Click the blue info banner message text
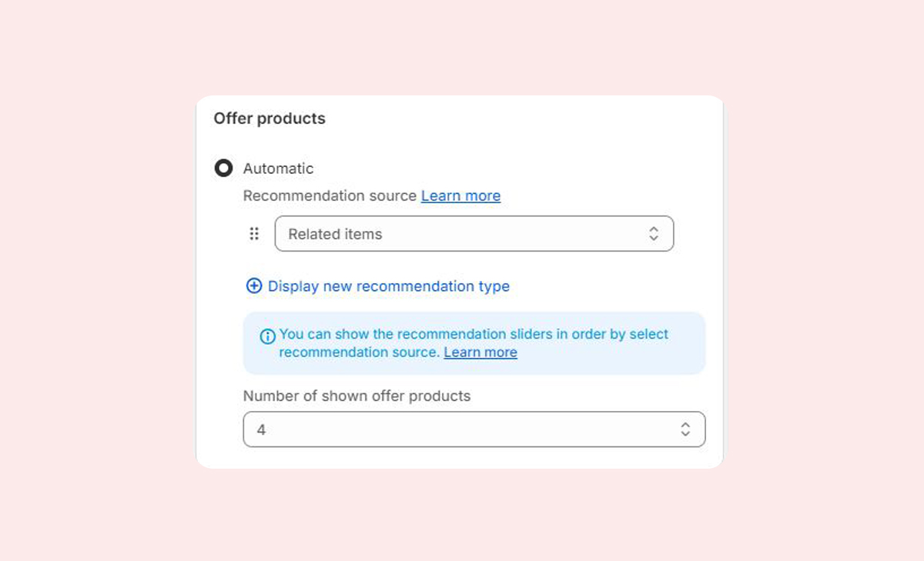The width and height of the screenshot is (924, 561). tap(474, 335)
